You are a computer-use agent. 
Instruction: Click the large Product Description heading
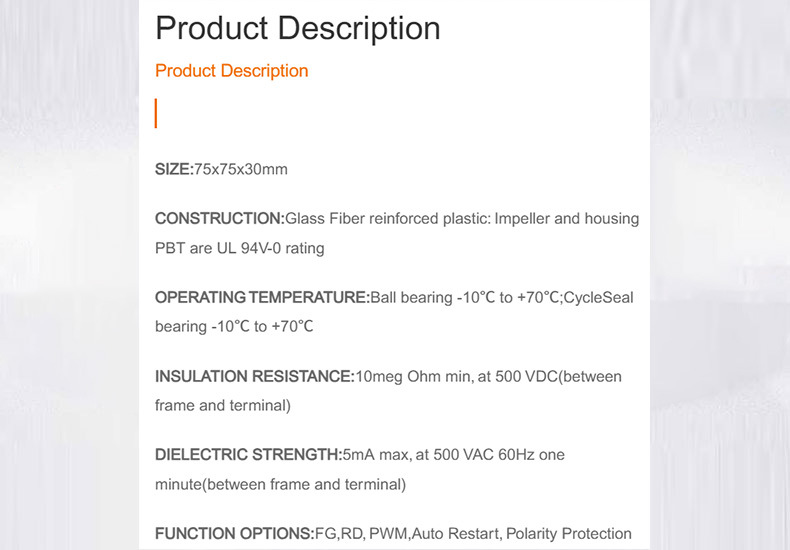coord(298,28)
